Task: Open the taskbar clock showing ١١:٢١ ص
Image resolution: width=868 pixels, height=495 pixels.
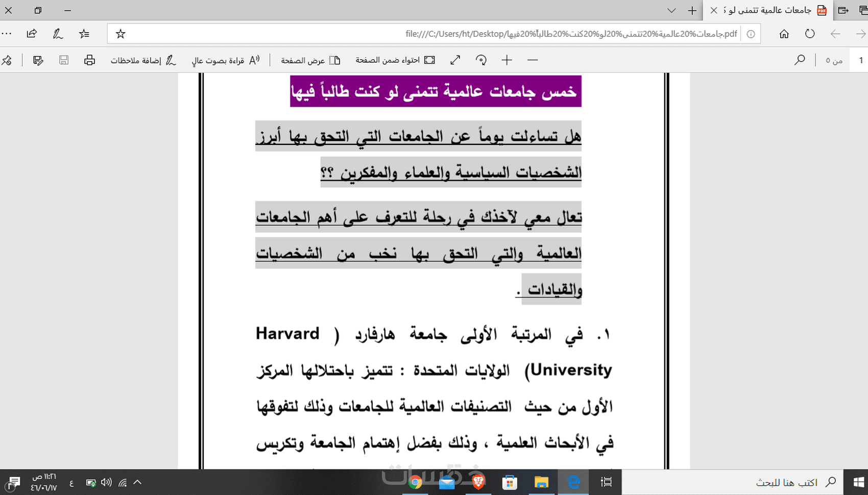Action: pos(44,482)
